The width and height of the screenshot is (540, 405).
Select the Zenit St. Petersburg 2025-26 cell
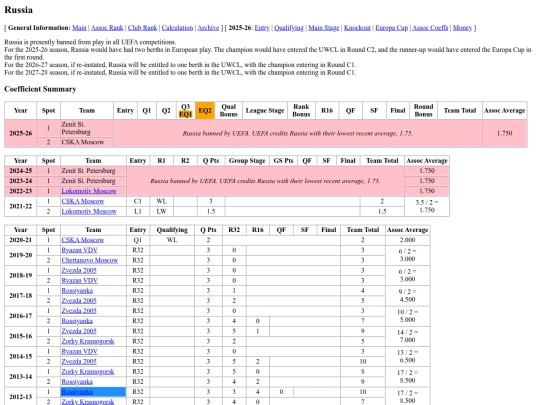pyautogui.click(x=87, y=128)
